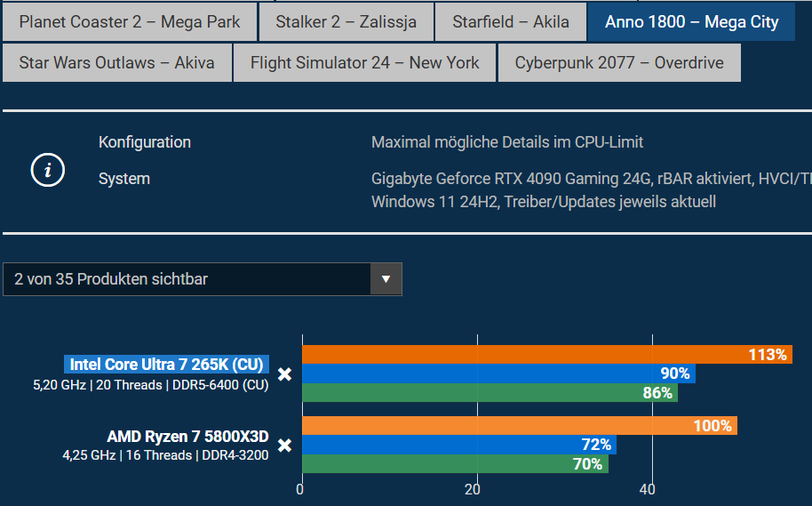
Task: Click the info circle icon
Action: click(x=48, y=170)
